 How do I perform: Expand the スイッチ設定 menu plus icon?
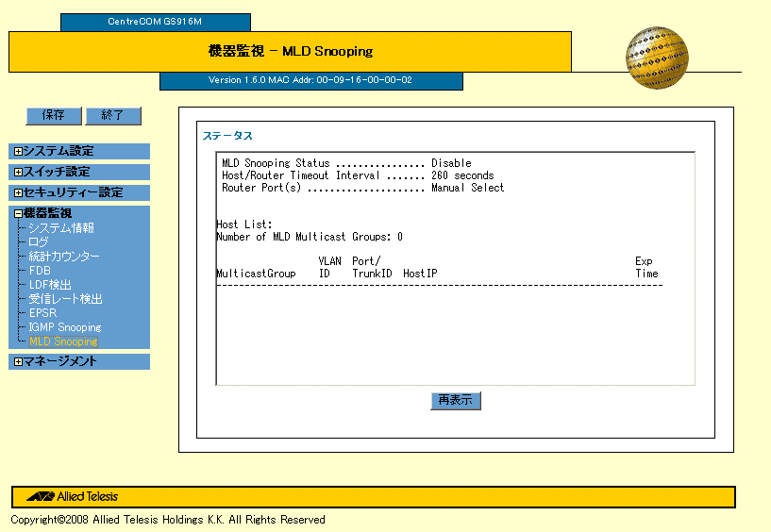click(18, 172)
